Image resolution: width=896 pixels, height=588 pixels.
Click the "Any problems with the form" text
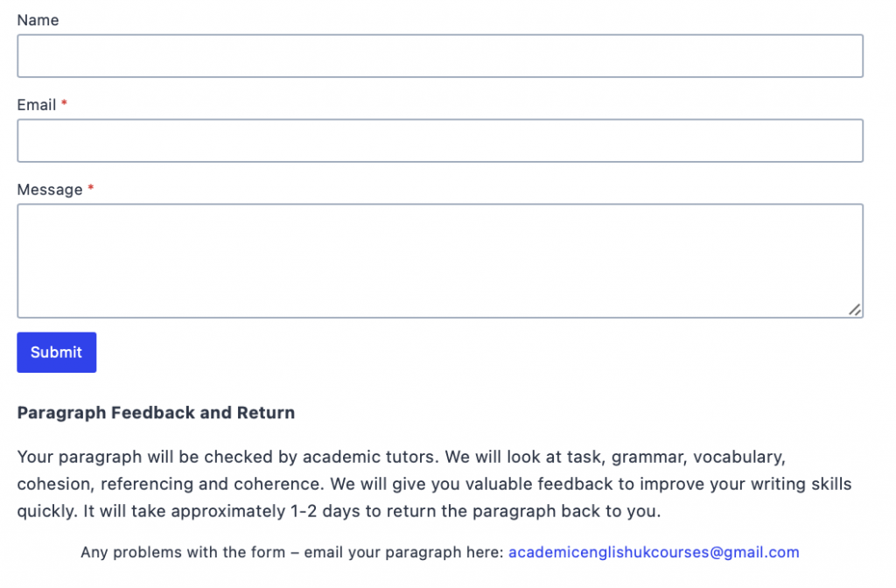(183, 552)
